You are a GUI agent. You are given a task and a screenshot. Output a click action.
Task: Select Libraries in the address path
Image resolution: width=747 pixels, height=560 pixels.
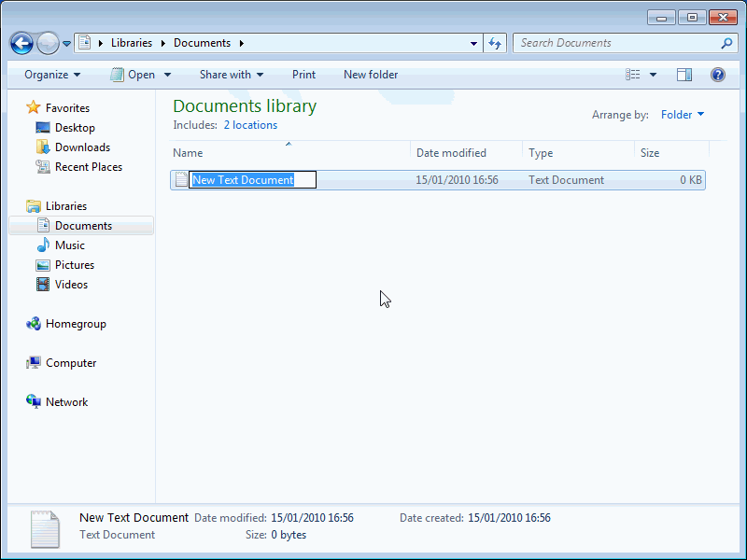click(132, 43)
